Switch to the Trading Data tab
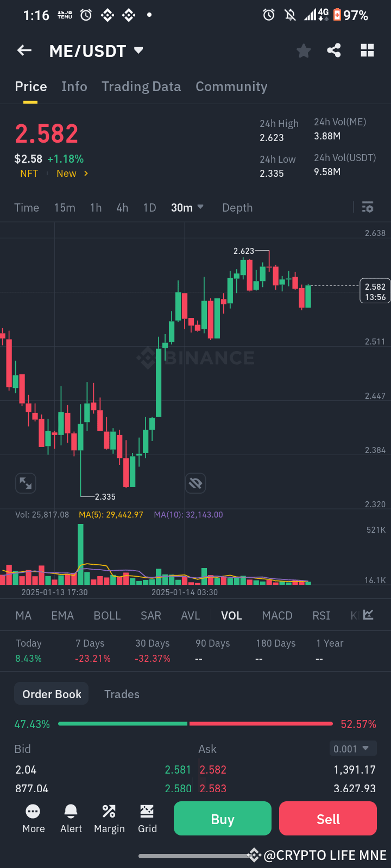The width and height of the screenshot is (391, 868). (x=141, y=86)
